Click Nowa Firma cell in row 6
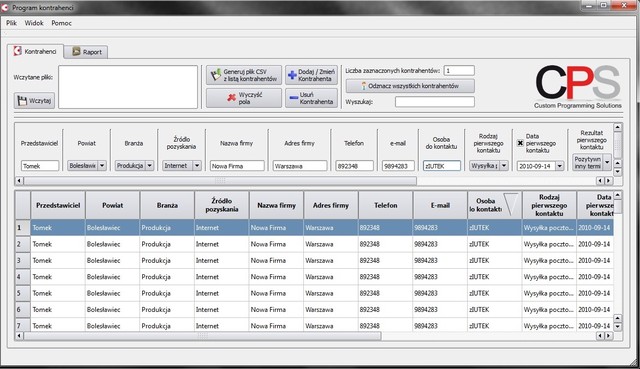Viewport: 640px width, 369px height. coord(276,309)
